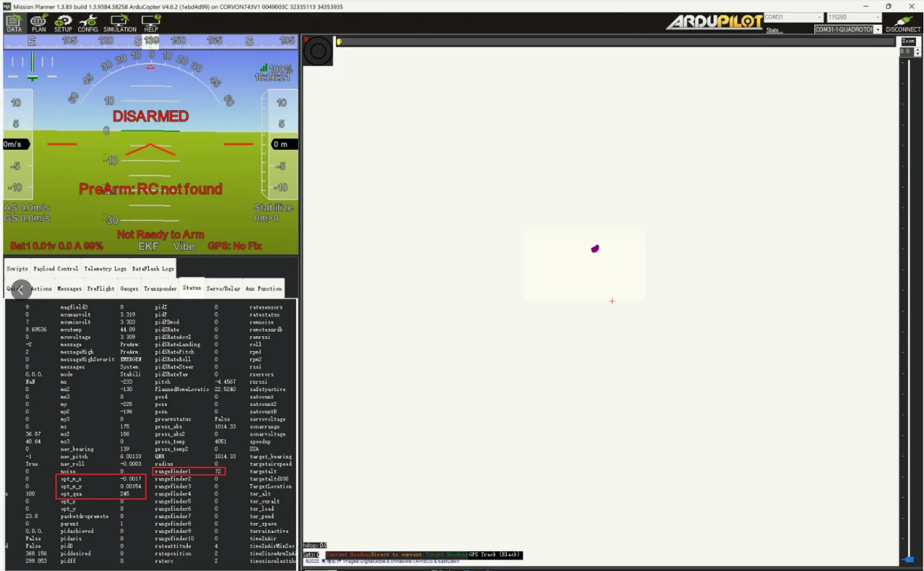Open the 115200 baud rate dropdown
The width and height of the screenshot is (924, 571).
pos(855,17)
